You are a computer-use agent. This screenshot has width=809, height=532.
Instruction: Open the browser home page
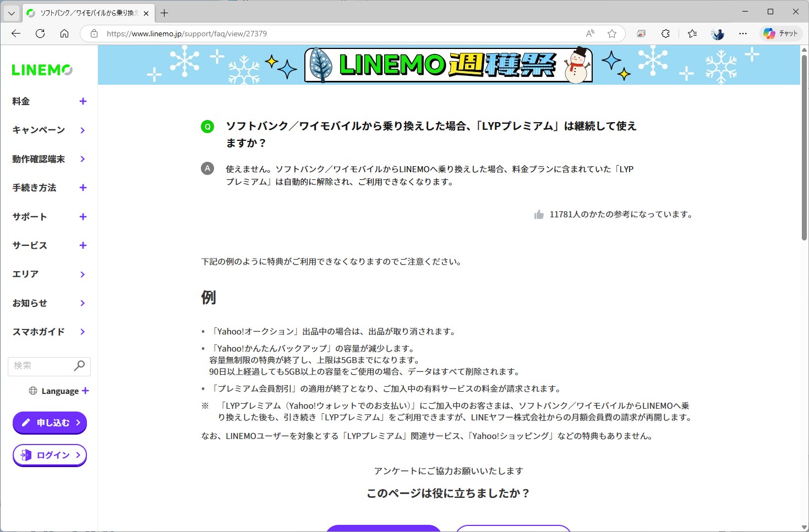pyautogui.click(x=64, y=34)
